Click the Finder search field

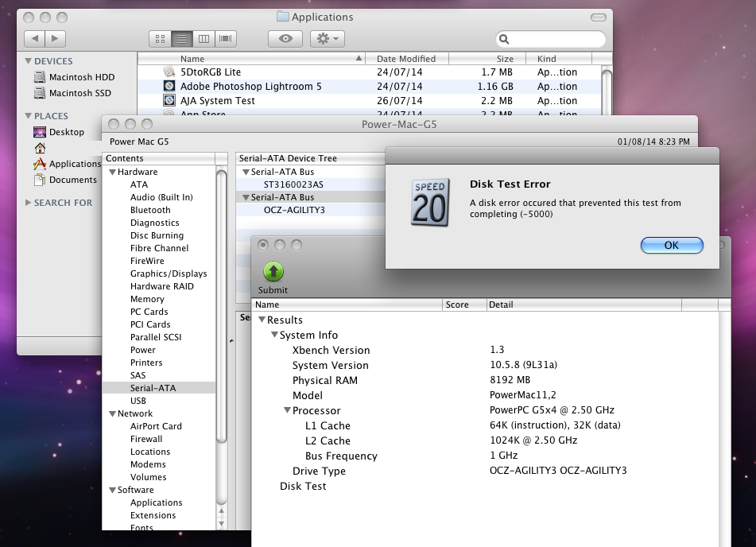551,39
